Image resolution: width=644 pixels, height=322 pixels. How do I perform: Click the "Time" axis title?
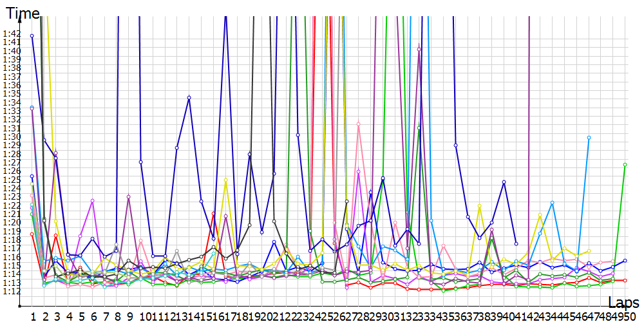23,12
